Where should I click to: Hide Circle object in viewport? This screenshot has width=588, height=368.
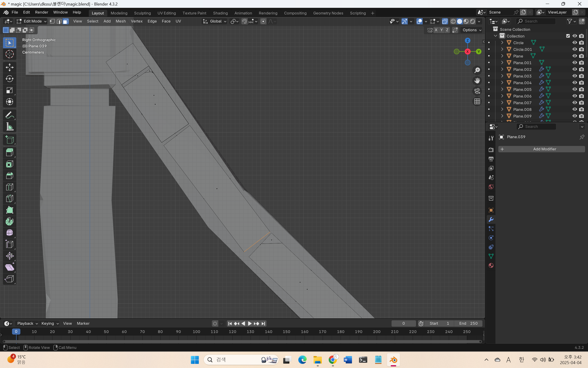(575, 43)
